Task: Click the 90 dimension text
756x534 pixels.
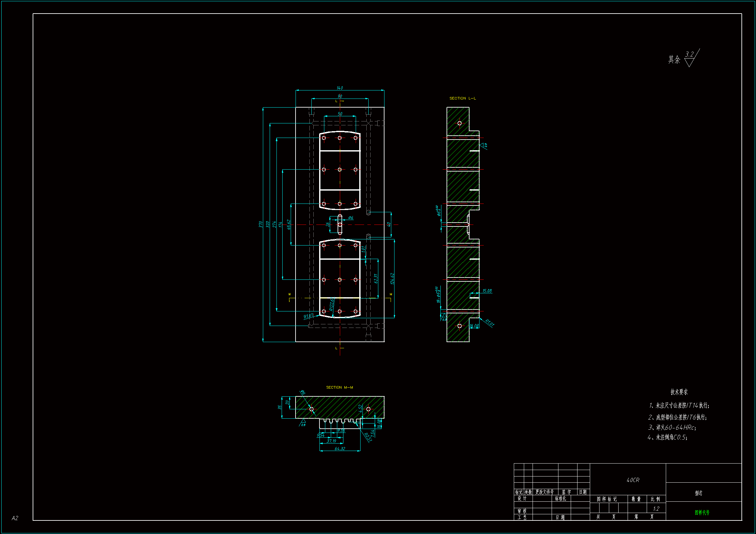Action: pyautogui.click(x=340, y=96)
